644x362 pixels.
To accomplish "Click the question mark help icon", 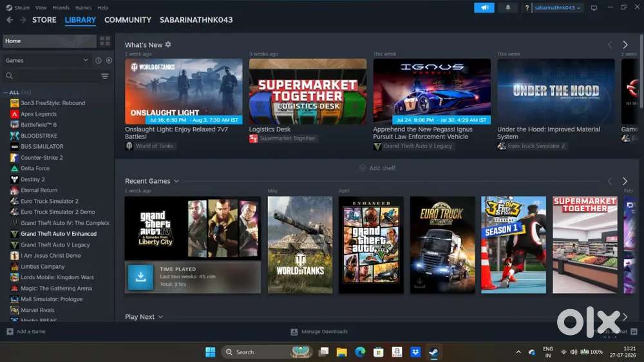I will click(527, 8).
